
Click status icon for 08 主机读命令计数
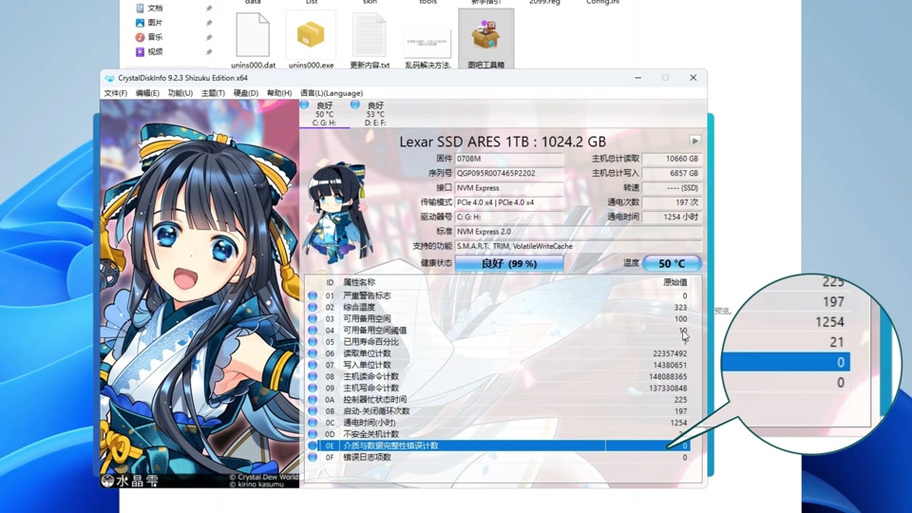312,376
